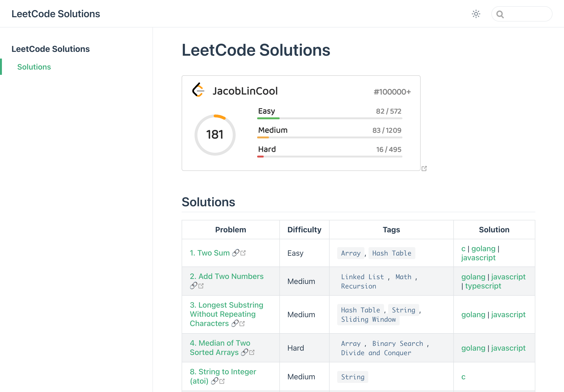Open the Two Sum problem link
Image resolution: width=564 pixels, height=392 pixels.
click(x=209, y=253)
